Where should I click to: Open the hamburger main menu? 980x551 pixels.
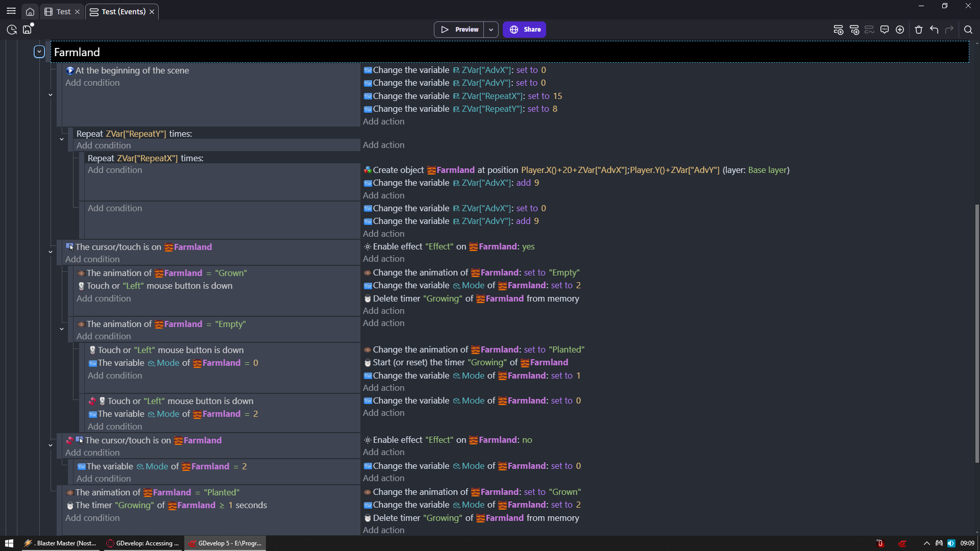[11, 11]
